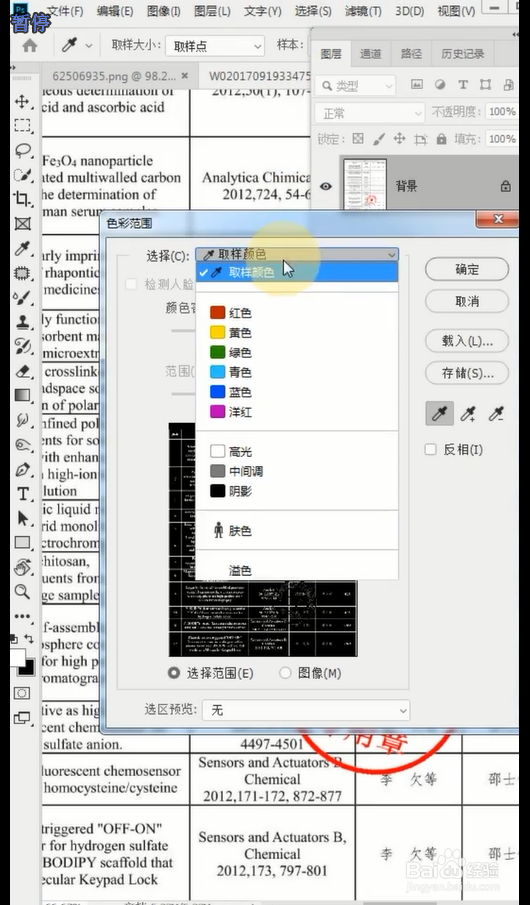This screenshot has width=530, height=905.
Task: Click the 取消 button
Action: [467, 301]
